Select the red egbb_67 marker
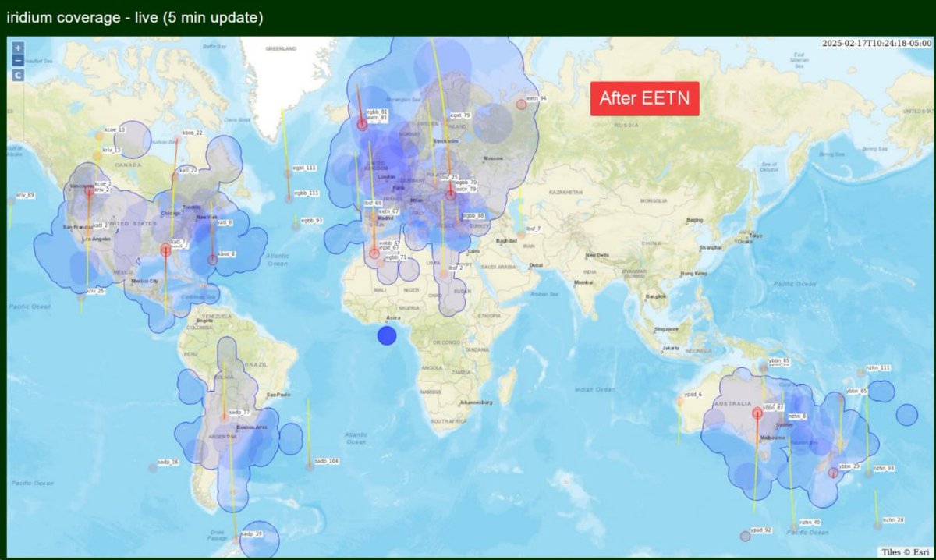Viewport: 936px width, 560px height. click(374, 254)
